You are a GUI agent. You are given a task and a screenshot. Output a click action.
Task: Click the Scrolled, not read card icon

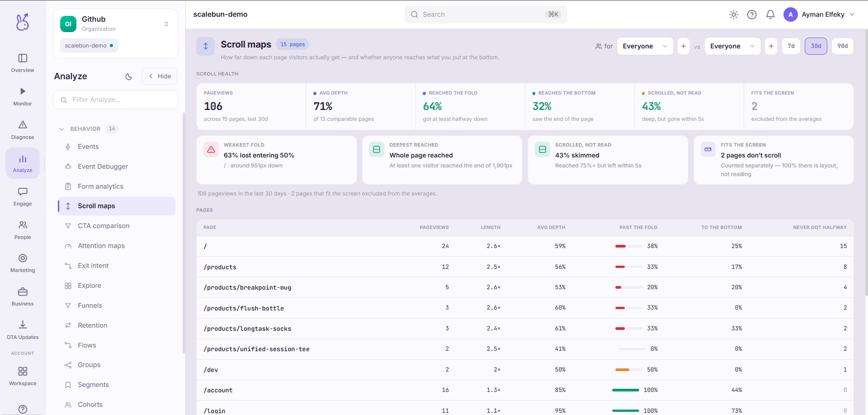click(x=542, y=149)
